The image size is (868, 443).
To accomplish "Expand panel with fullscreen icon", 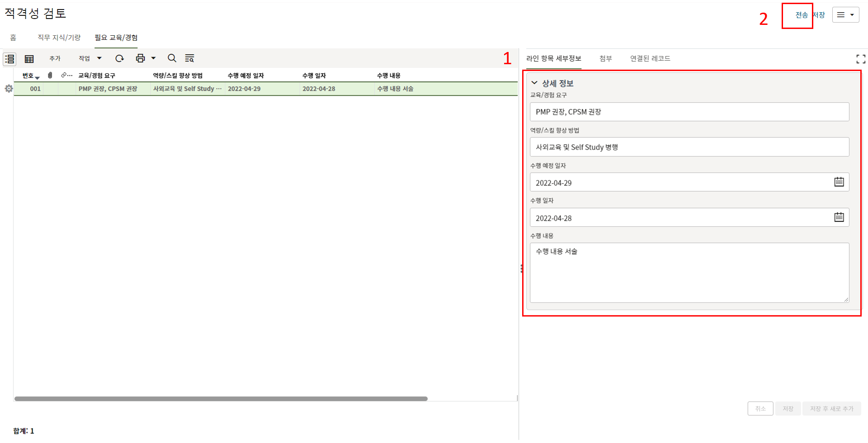I will coord(860,59).
